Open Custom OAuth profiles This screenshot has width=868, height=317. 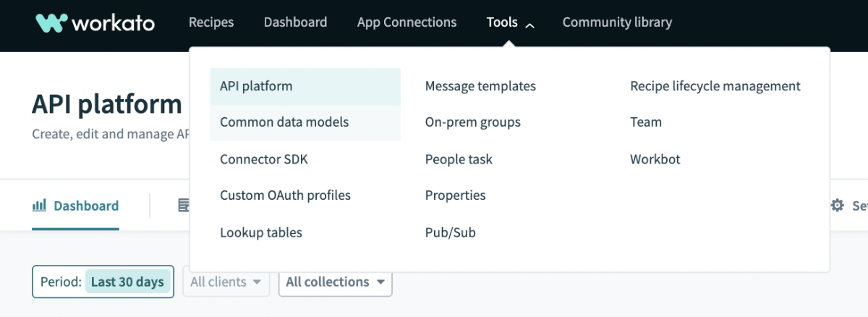[x=285, y=195]
